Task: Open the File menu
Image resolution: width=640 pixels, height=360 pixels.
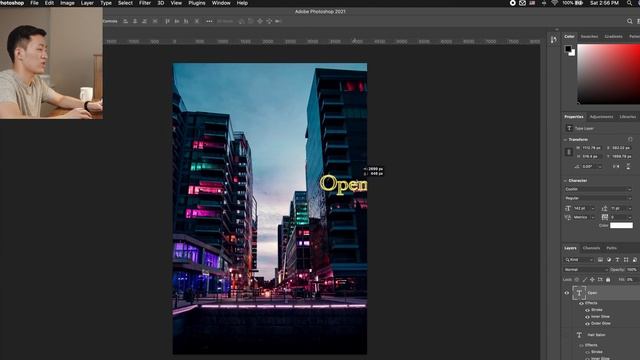Action: pos(34,3)
